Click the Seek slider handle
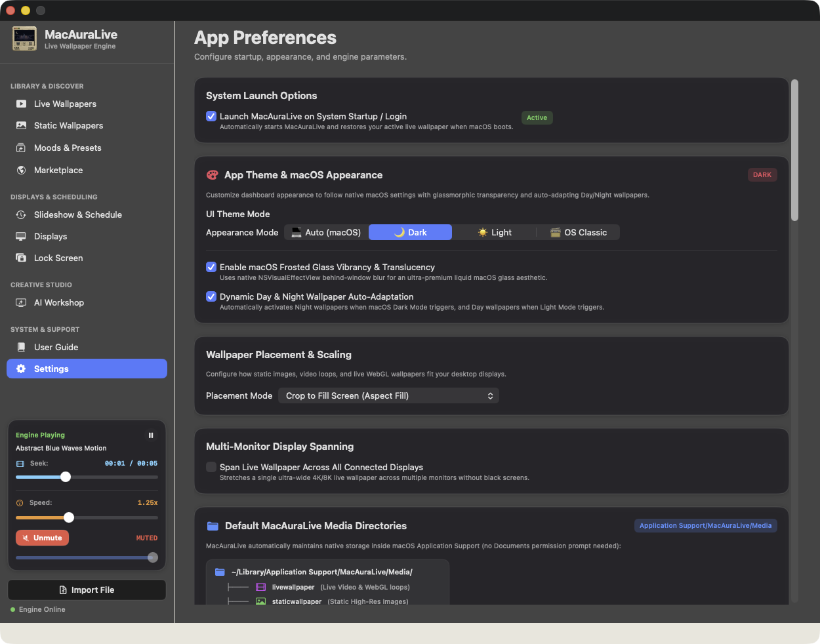 click(x=66, y=477)
